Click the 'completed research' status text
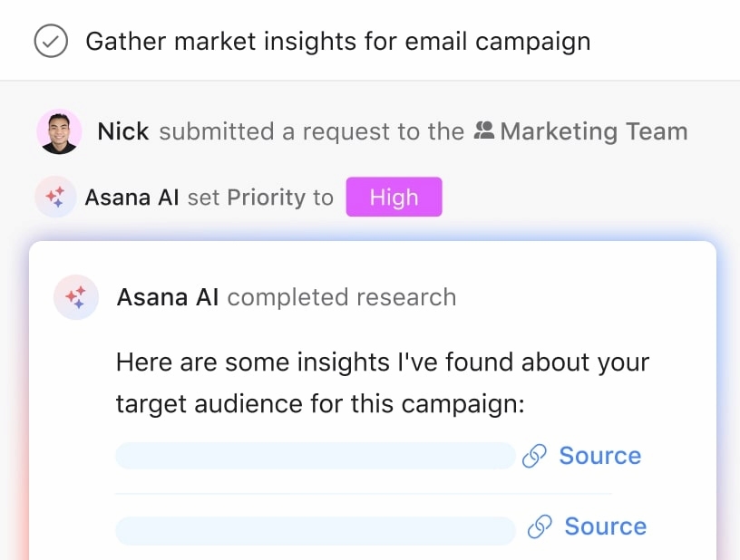 [x=344, y=296]
